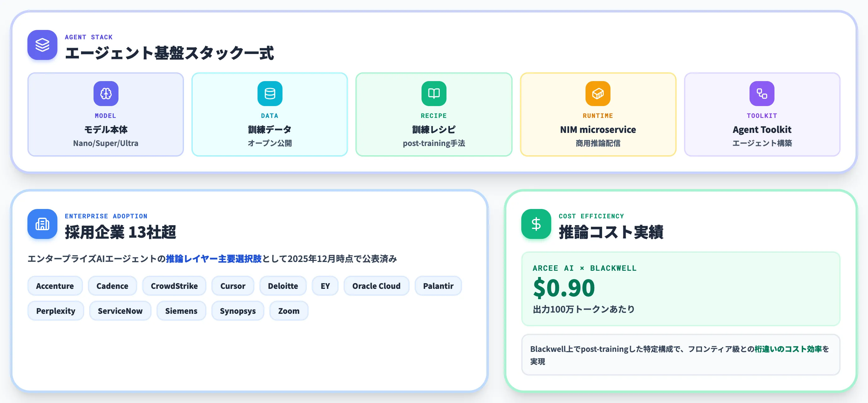Select the Cadence company chip
This screenshot has height=403, width=868.
point(112,286)
